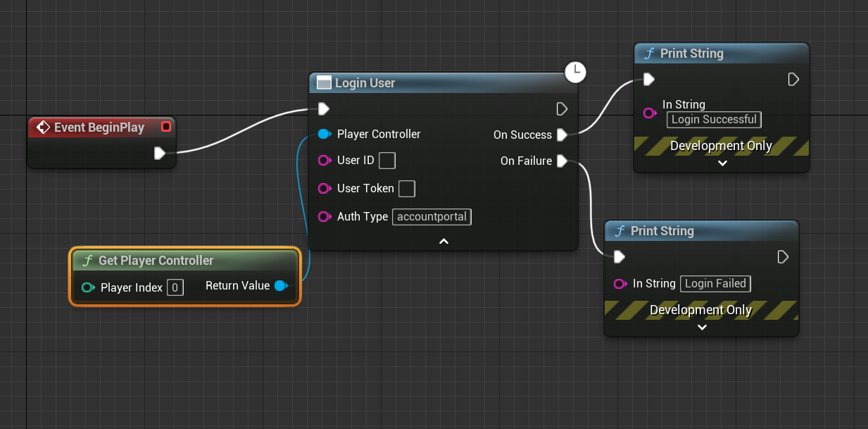Click the Login User top output exec pin
This screenshot has height=429, width=868.
[562, 108]
